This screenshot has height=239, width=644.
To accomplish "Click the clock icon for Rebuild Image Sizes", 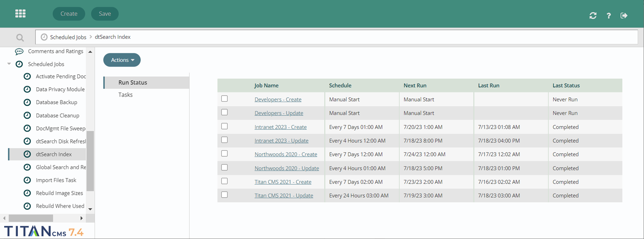I will point(27,193).
